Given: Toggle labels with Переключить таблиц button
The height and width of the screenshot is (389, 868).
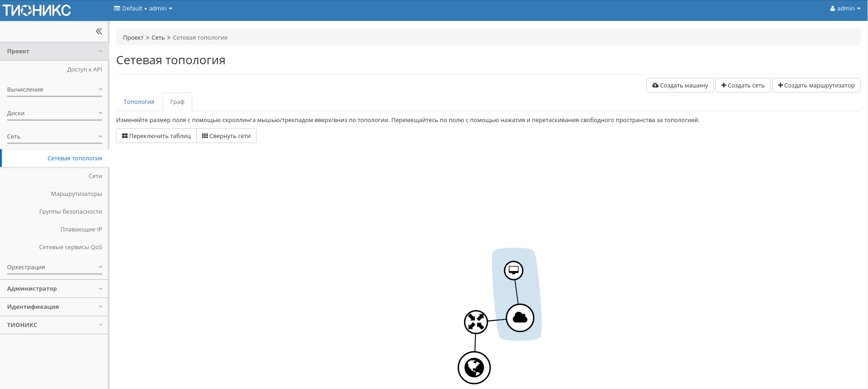Looking at the screenshot, I should [x=156, y=136].
